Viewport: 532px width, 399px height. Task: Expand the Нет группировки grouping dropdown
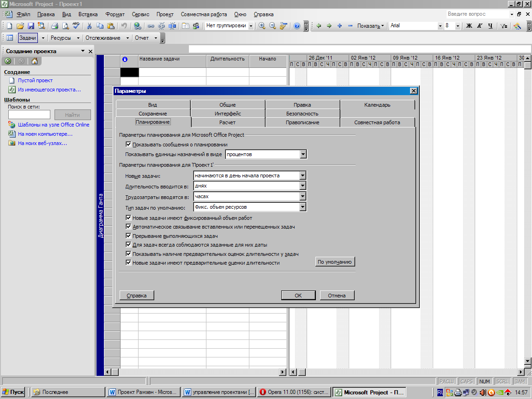[251, 26]
